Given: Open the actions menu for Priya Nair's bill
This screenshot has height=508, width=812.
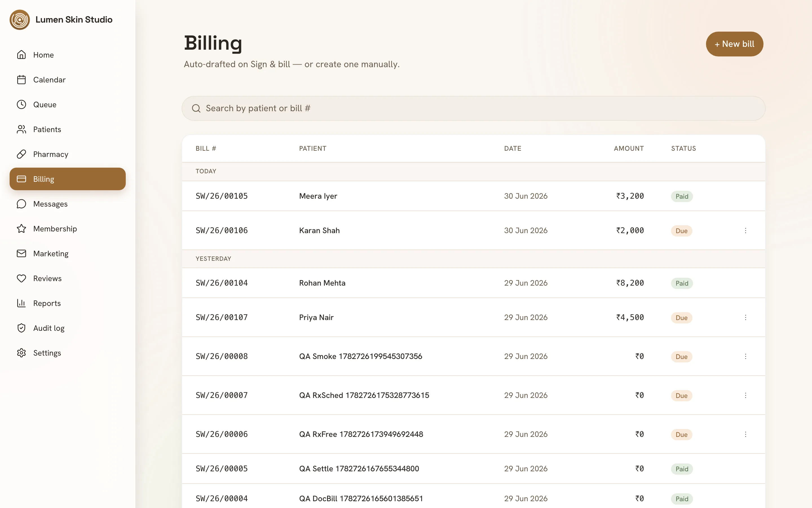Looking at the screenshot, I should click(x=745, y=317).
